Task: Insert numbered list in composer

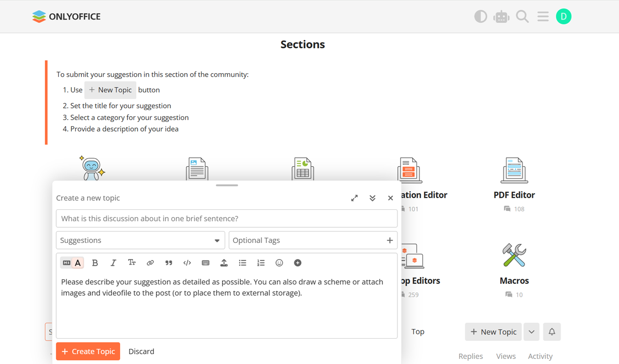Action: pos(261,263)
